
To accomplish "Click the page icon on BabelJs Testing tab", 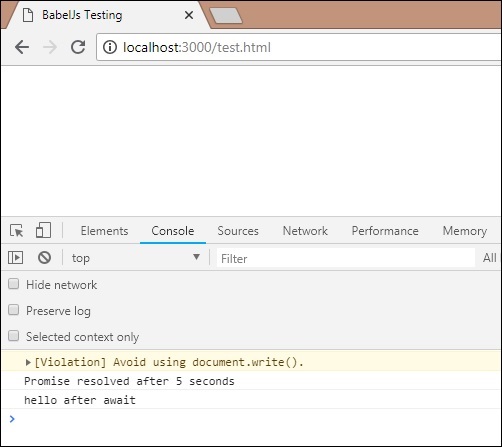I will tap(28, 15).
